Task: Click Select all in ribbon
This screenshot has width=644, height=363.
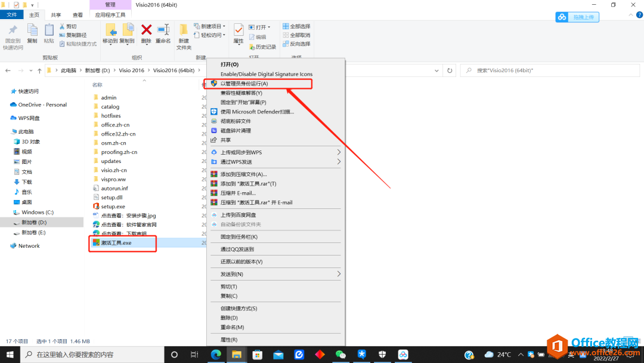Action: 296,26
